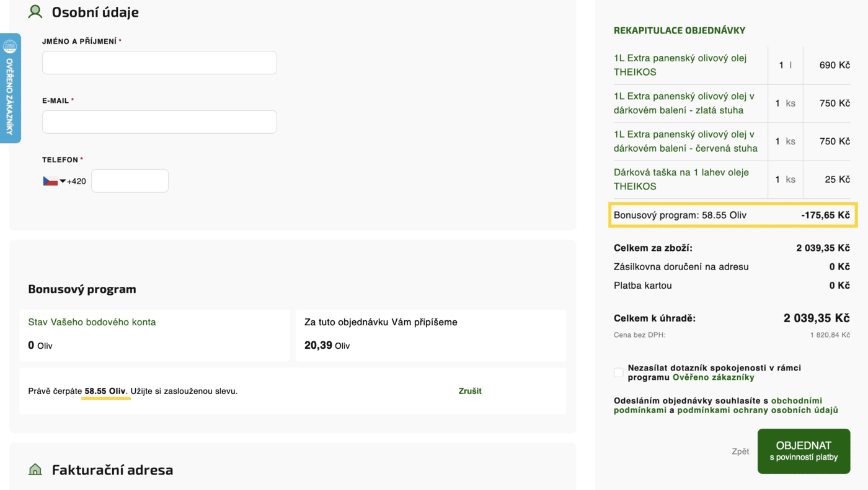Click the 0 Oliv point balance value
Viewport: 868px width, 490px height.
click(x=40, y=346)
